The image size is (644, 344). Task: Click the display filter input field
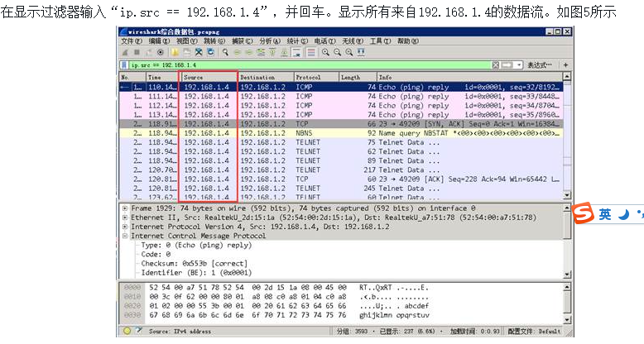[x=310, y=65]
